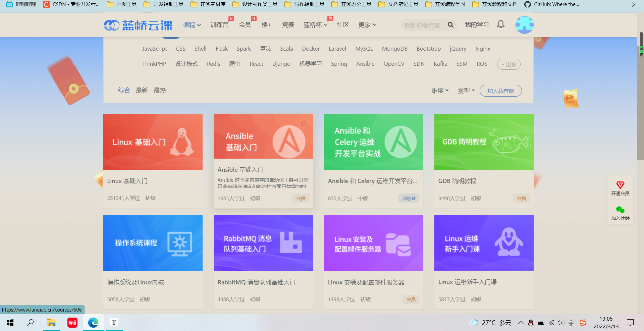The image size is (644, 331).
Task: Open Linux 安装及配置邮件服务器 thumbnail
Action: [374, 243]
